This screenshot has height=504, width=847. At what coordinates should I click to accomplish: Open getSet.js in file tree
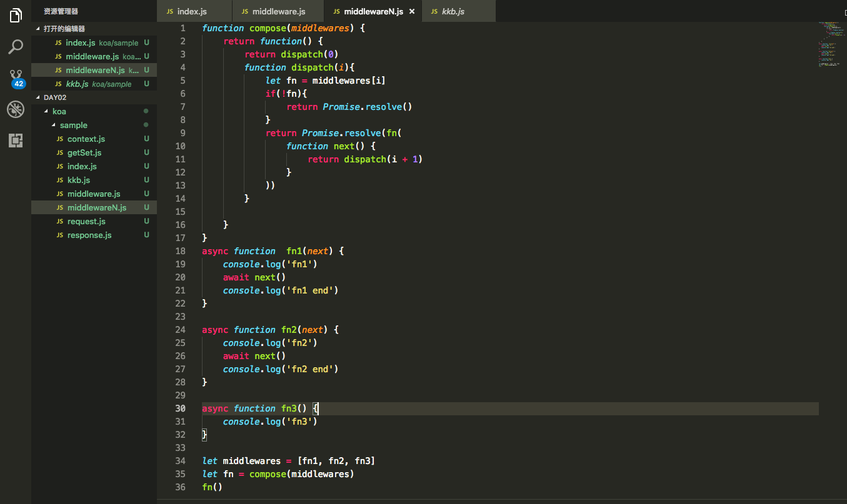coord(94,152)
